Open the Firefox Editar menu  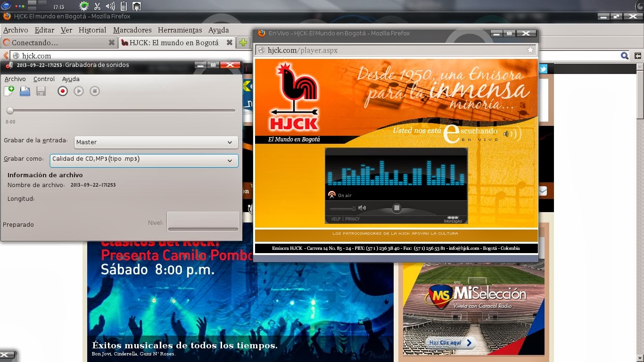[x=44, y=30]
